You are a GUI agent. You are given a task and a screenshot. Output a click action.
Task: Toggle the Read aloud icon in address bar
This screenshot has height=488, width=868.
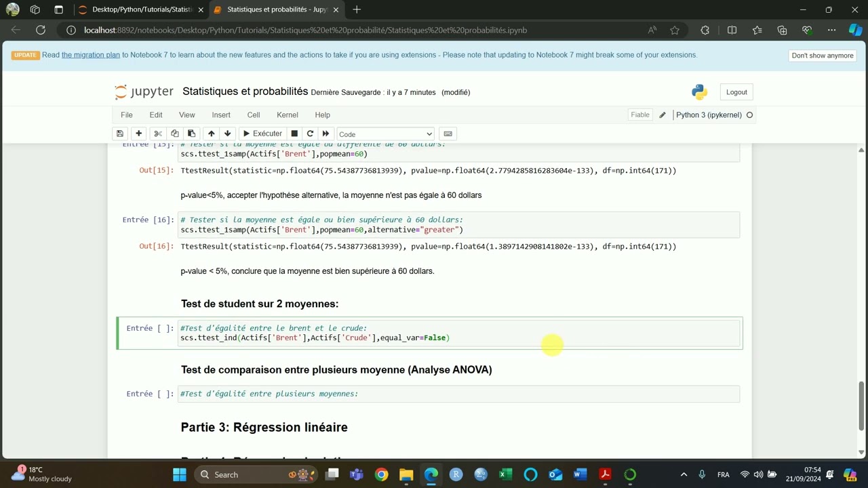tap(652, 30)
